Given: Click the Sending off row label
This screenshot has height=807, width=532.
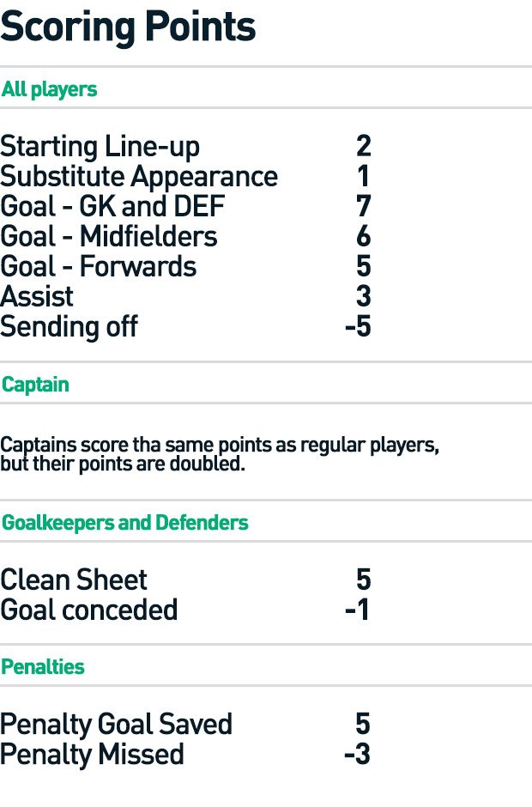Looking at the screenshot, I should click(x=69, y=327).
